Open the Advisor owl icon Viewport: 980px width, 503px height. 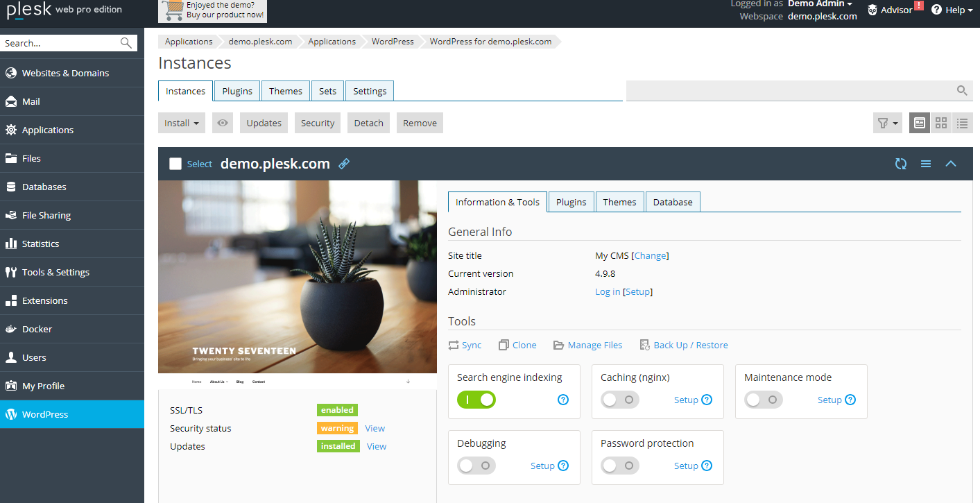[872, 10]
